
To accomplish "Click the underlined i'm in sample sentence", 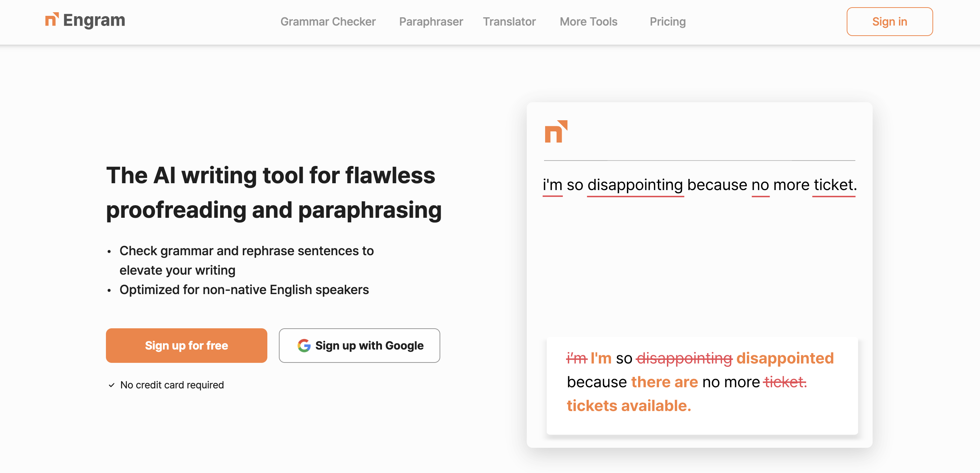I will pyautogui.click(x=552, y=185).
